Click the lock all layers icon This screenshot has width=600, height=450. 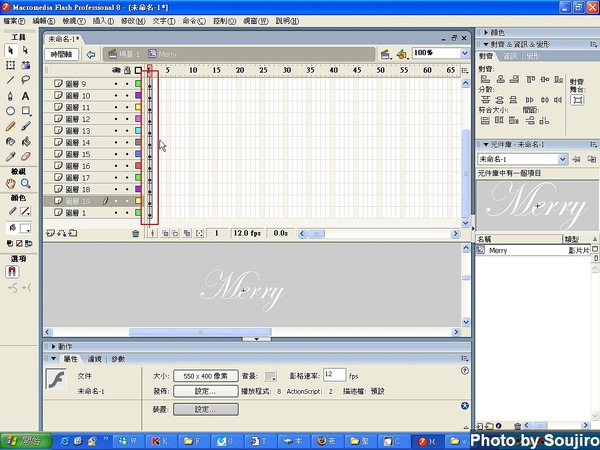[x=127, y=70]
